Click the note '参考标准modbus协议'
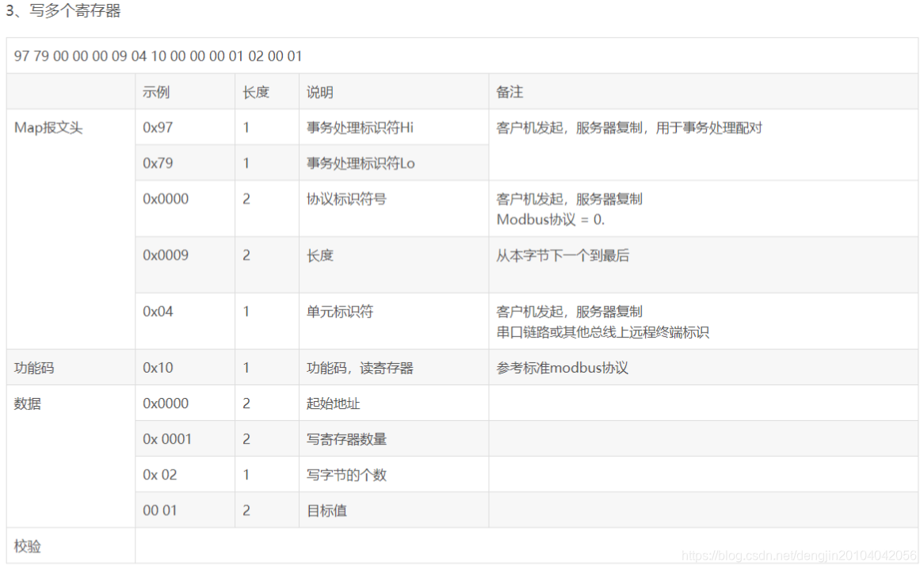924x570 pixels. tap(563, 368)
